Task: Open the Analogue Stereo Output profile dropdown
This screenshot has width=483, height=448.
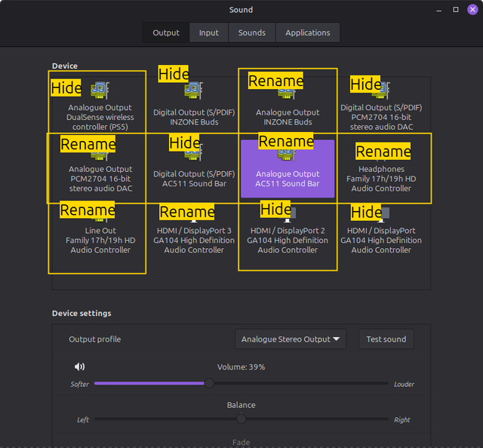Action: tap(291, 339)
